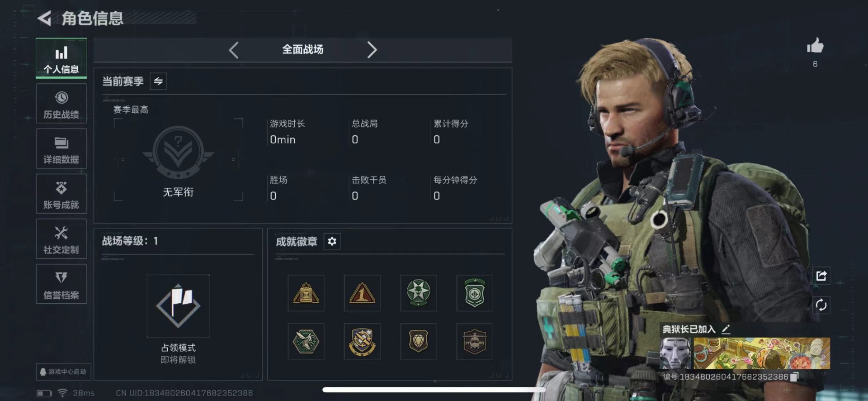Viewport: 868px width, 401px height.
Task: Copy the player ID number
Action: (795, 377)
